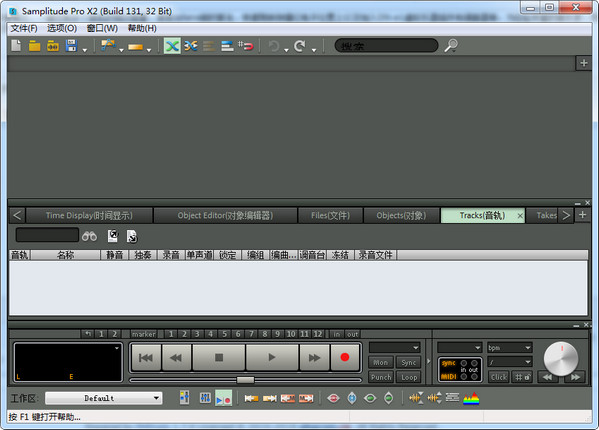
Task: Click the transport position slider handle
Action: coord(245,380)
